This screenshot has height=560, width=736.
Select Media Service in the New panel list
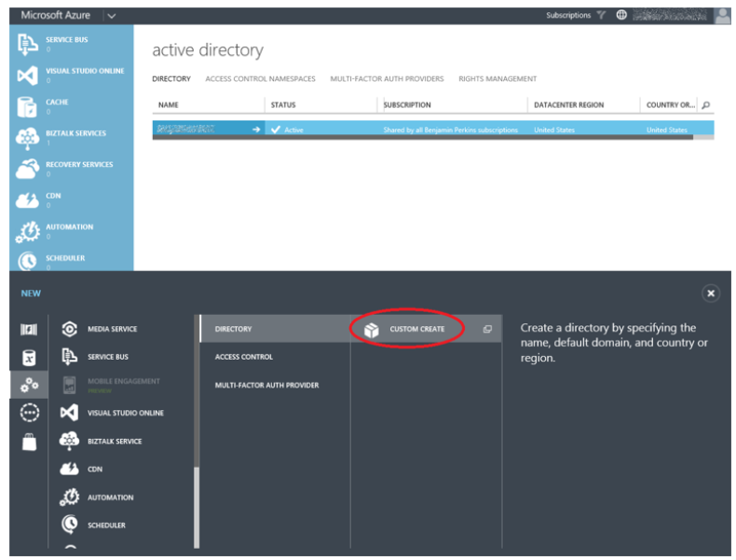tap(113, 329)
